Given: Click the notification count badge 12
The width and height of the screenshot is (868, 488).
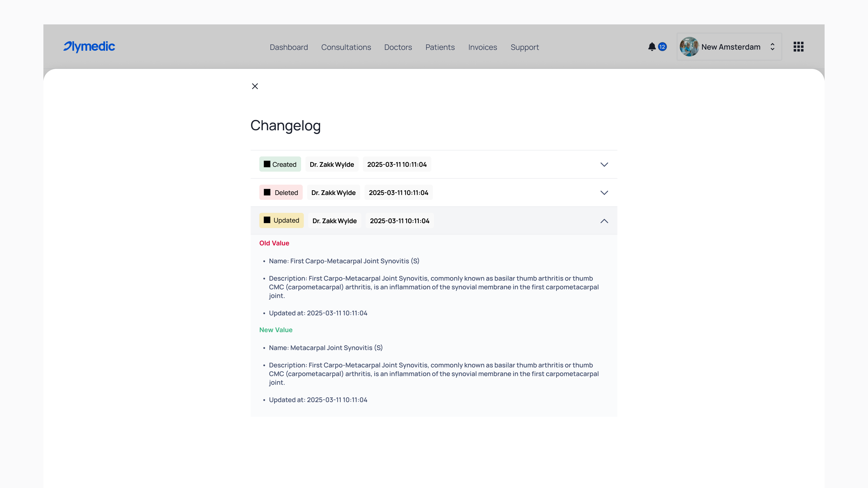Looking at the screenshot, I should 662,47.
